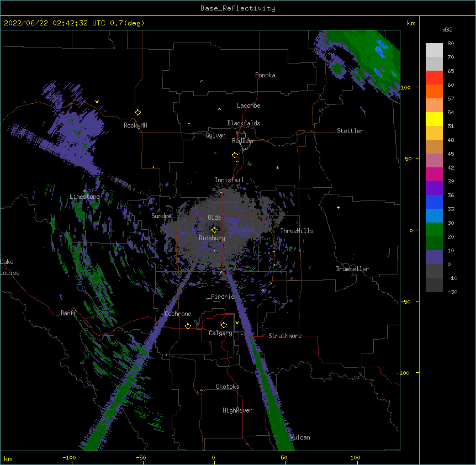Click the Didsbury town label

211,238
